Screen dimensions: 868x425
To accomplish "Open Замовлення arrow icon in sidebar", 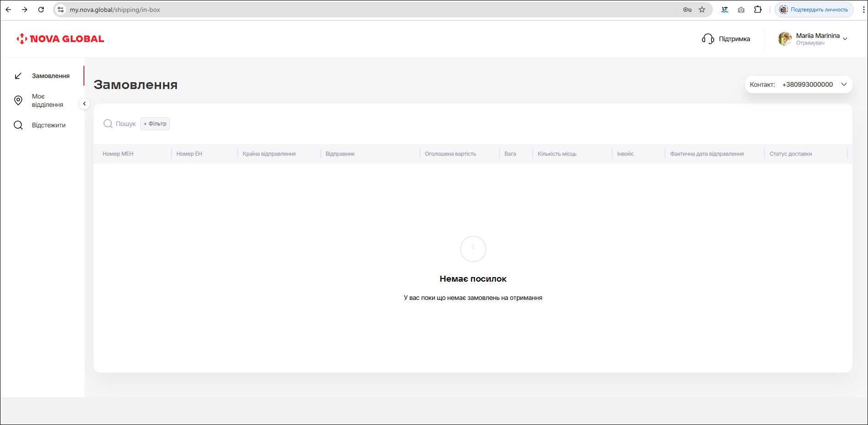I will [18, 76].
